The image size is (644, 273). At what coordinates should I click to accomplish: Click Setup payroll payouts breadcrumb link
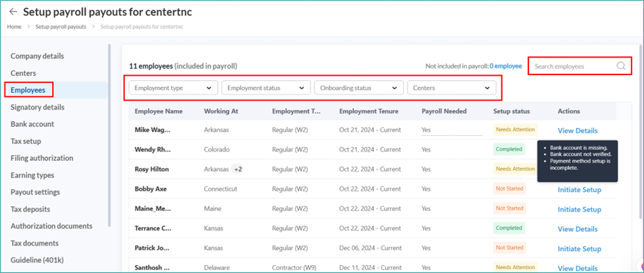click(x=61, y=26)
